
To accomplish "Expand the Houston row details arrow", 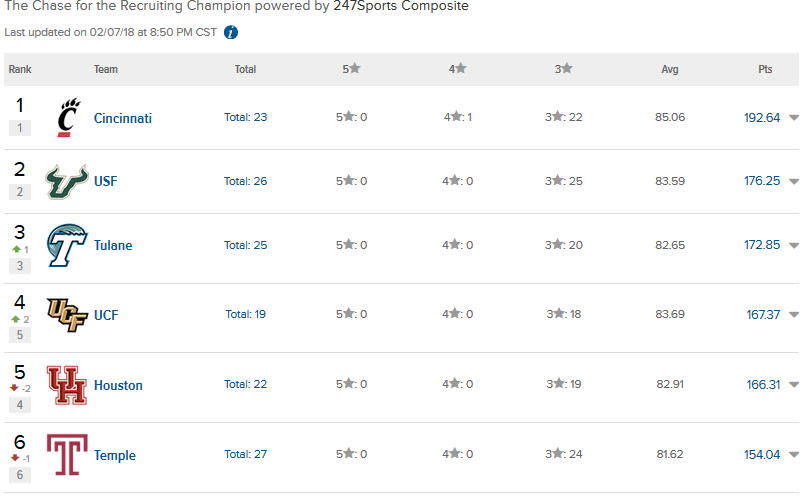I will point(794,385).
